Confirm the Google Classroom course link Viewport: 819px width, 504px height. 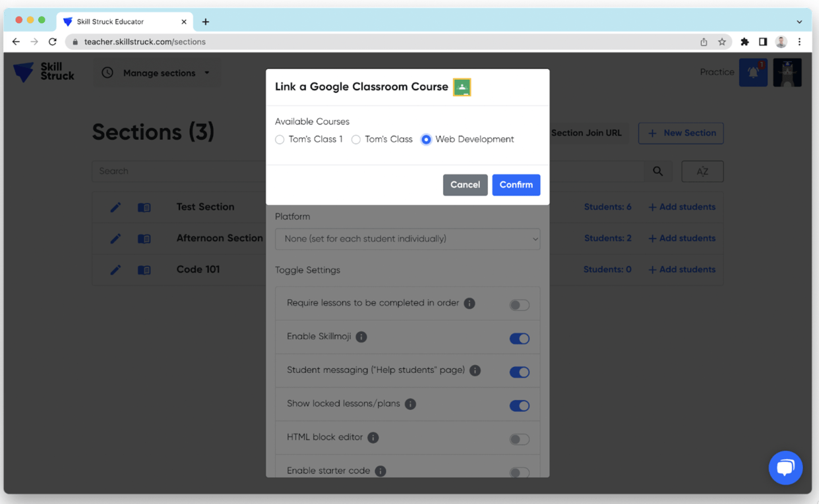point(516,184)
